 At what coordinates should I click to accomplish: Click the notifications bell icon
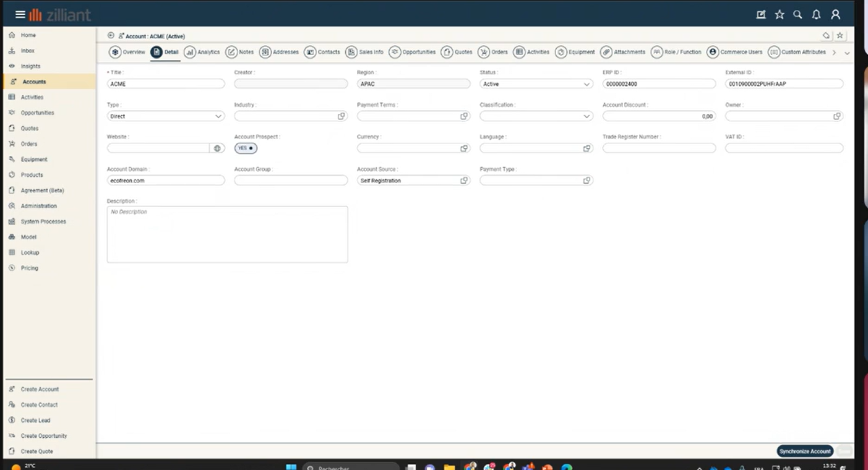click(x=816, y=15)
